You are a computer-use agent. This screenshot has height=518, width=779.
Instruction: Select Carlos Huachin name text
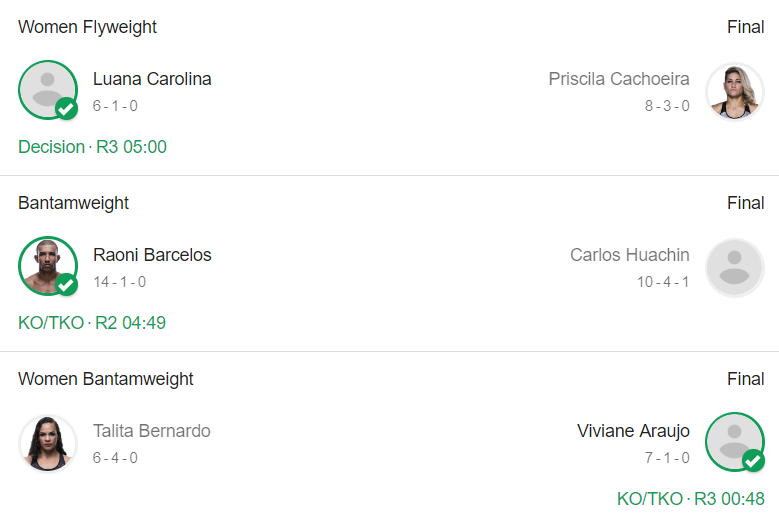click(x=630, y=255)
